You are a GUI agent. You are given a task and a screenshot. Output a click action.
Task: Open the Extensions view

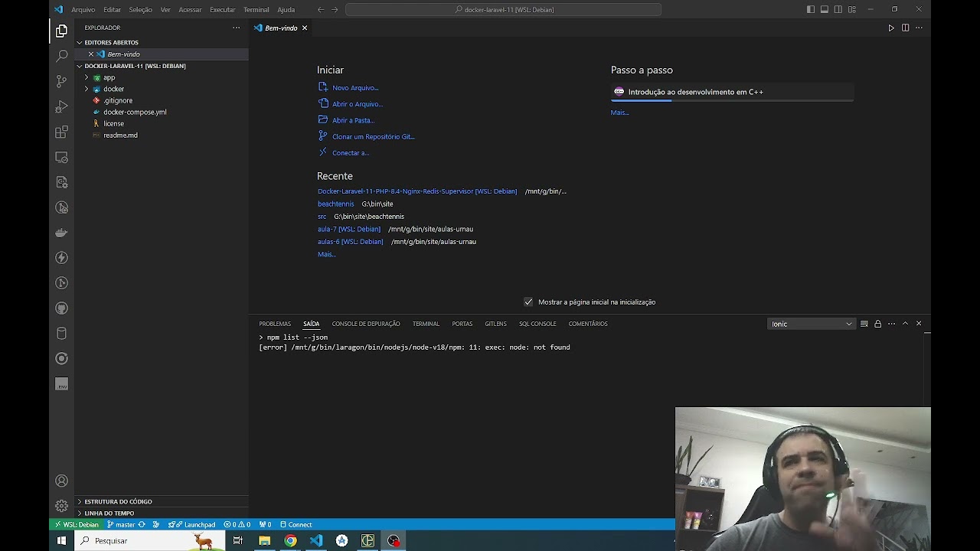point(62,132)
